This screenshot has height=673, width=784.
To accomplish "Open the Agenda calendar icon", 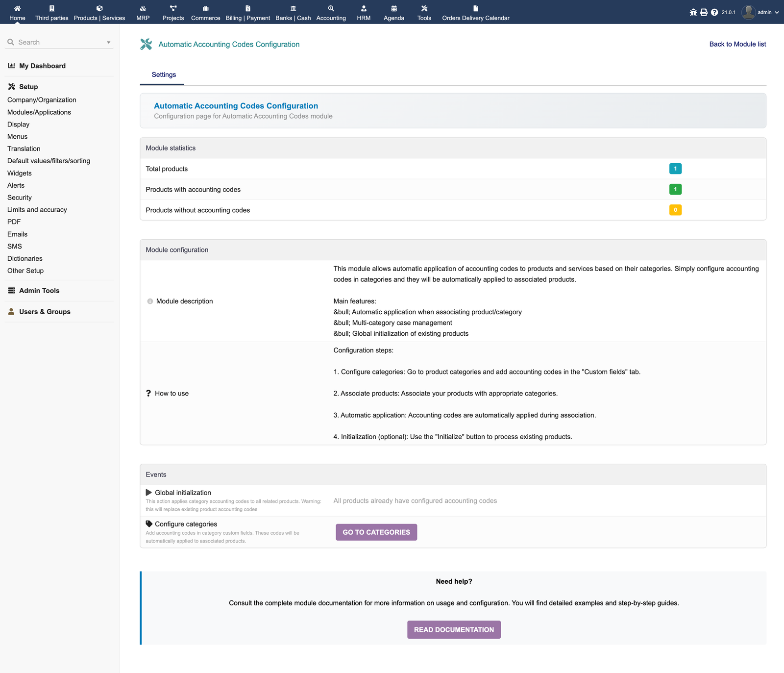I will (394, 8).
